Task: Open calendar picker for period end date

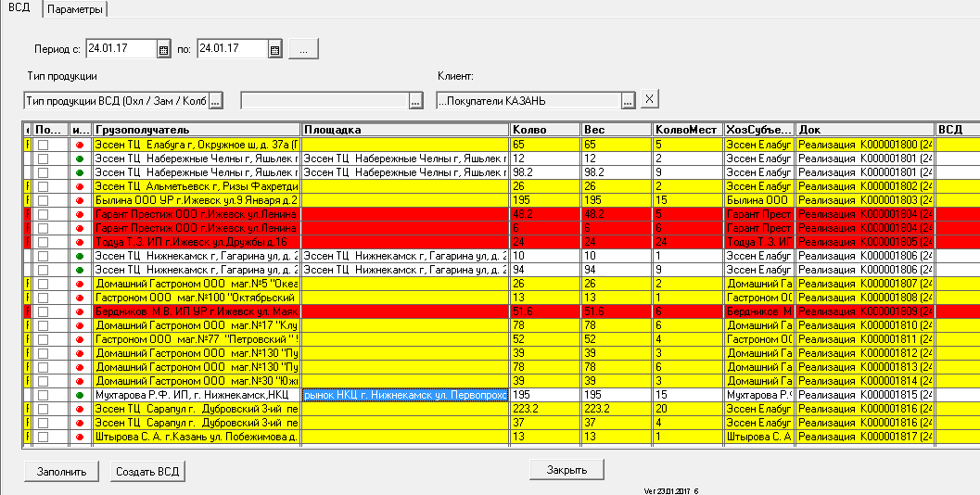Action: click(275, 49)
